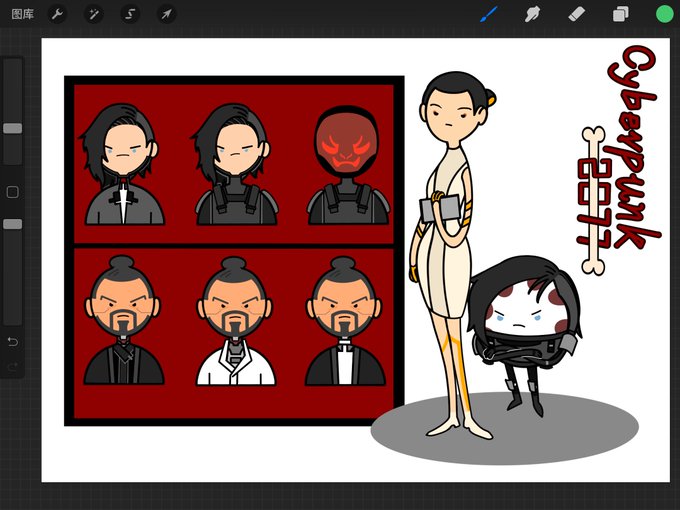Open the Gallery (图库) button
The width and height of the screenshot is (680, 510).
click(23, 15)
